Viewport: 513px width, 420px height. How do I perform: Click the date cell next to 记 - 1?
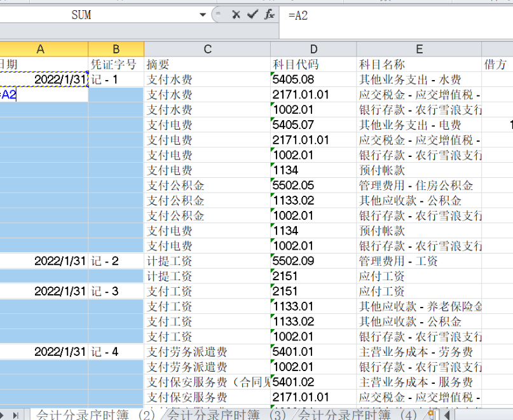click(44, 79)
